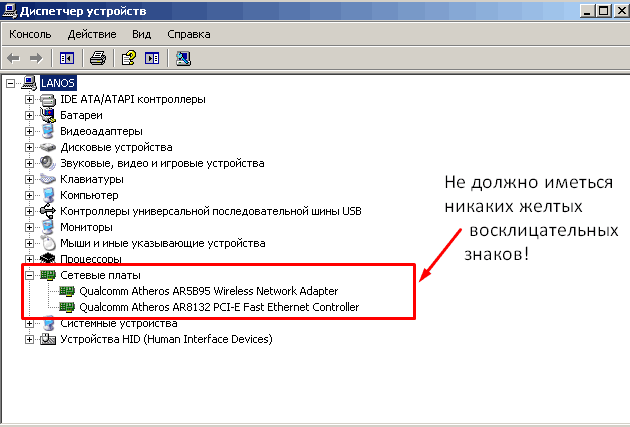This screenshot has height=427, width=630.
Task: Close the Диспетчер устройств window
Action: point(621,10)
